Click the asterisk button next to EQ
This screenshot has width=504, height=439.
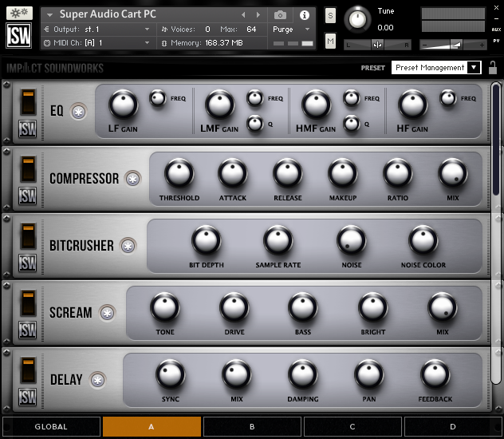[x=79, y=112]
